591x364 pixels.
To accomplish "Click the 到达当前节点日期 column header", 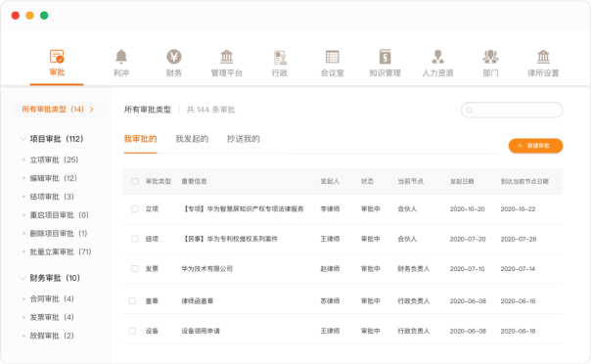I will 524,181.
